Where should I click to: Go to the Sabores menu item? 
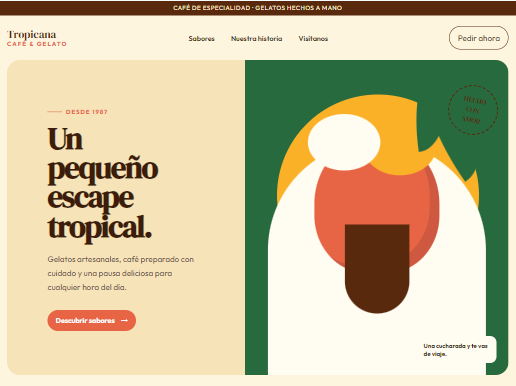click(201, 39)
